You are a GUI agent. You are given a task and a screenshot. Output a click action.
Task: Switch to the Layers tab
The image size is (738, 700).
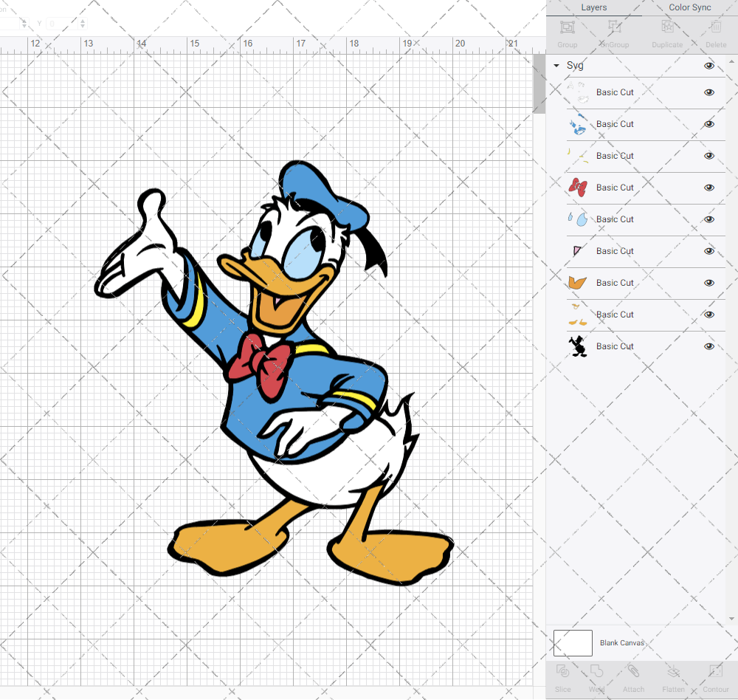pyautogui.click(x=594, y=7)
